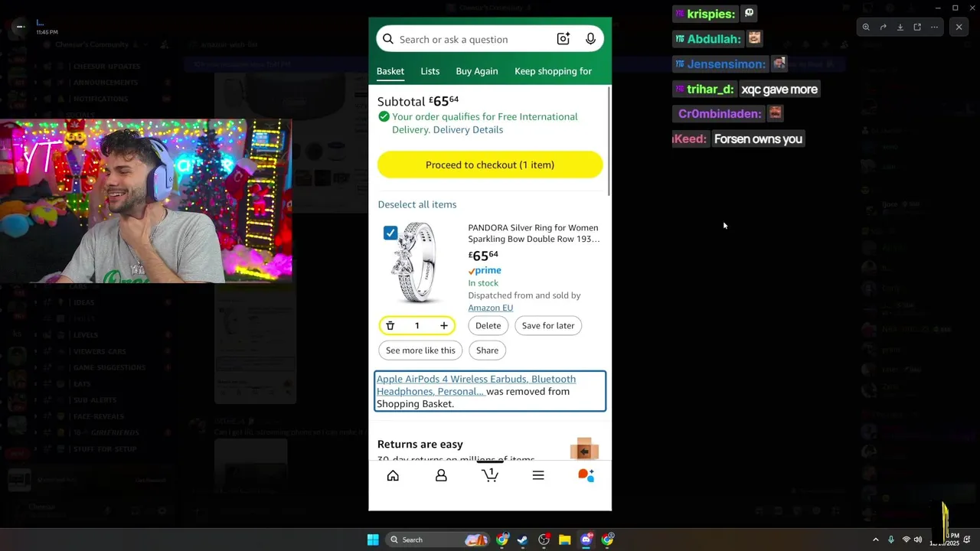The image size is (980, 551).
Task: Click the username 'Cr0mbinladen:' in chat
Action: coord(720,114)
